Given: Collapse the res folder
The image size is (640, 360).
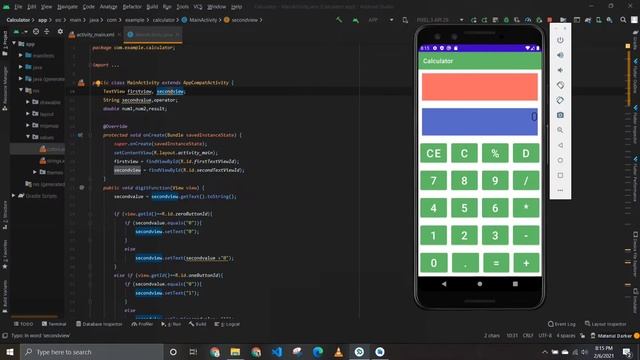Looking at the screenshot, I should click(x=21, y=90).
